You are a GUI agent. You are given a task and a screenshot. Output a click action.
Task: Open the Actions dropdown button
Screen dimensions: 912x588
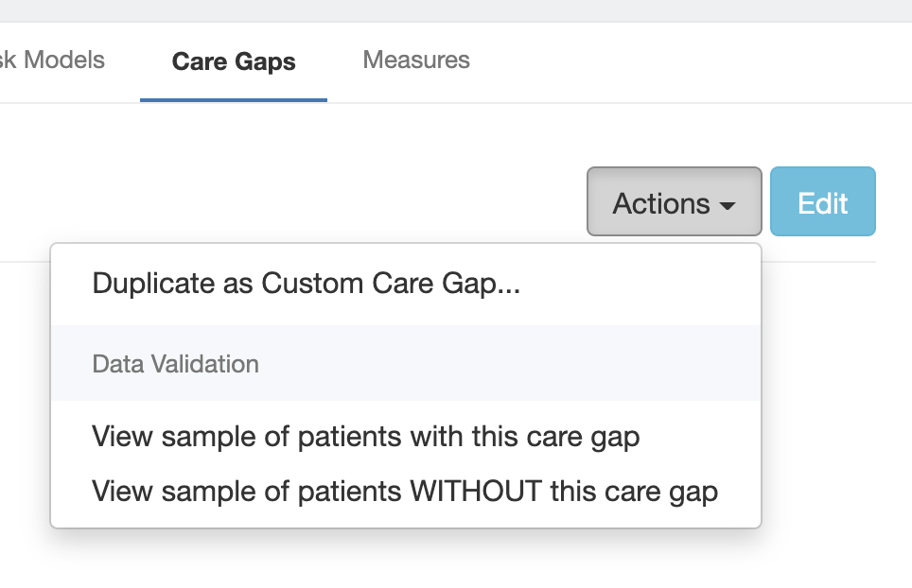(x=674, y=202)
